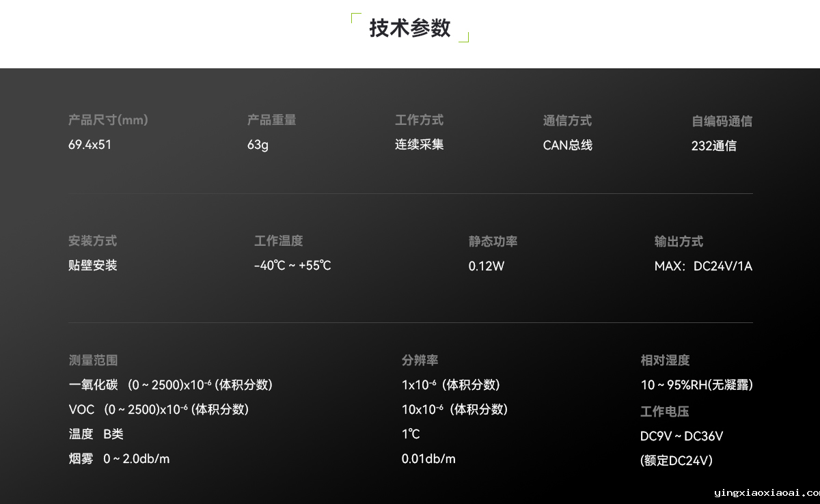The height and width of the screenshot is (504, 820).
Task: Select the VOC measurement range row
Action: (x=159, y=410)
